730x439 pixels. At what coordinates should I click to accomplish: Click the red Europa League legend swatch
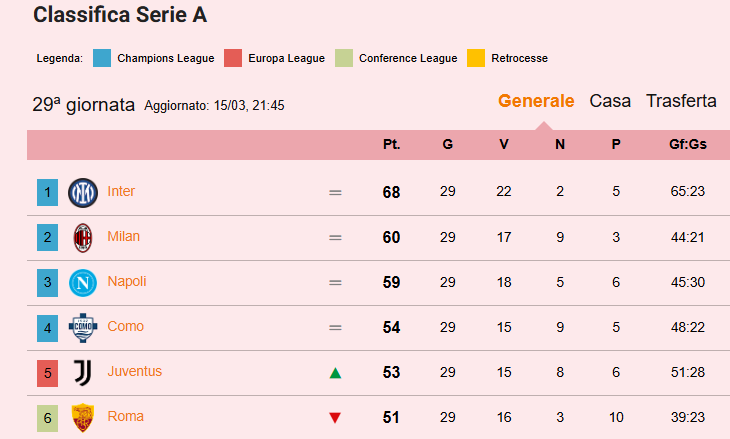(x=233, y=58)
